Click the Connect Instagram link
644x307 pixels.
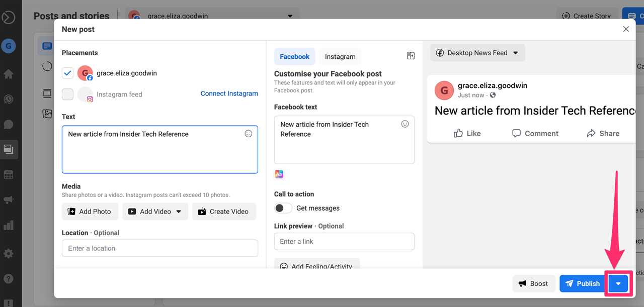229,93
